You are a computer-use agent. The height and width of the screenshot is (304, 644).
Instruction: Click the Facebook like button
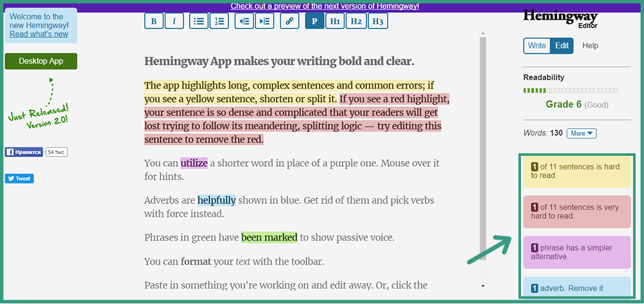point(24,153)
